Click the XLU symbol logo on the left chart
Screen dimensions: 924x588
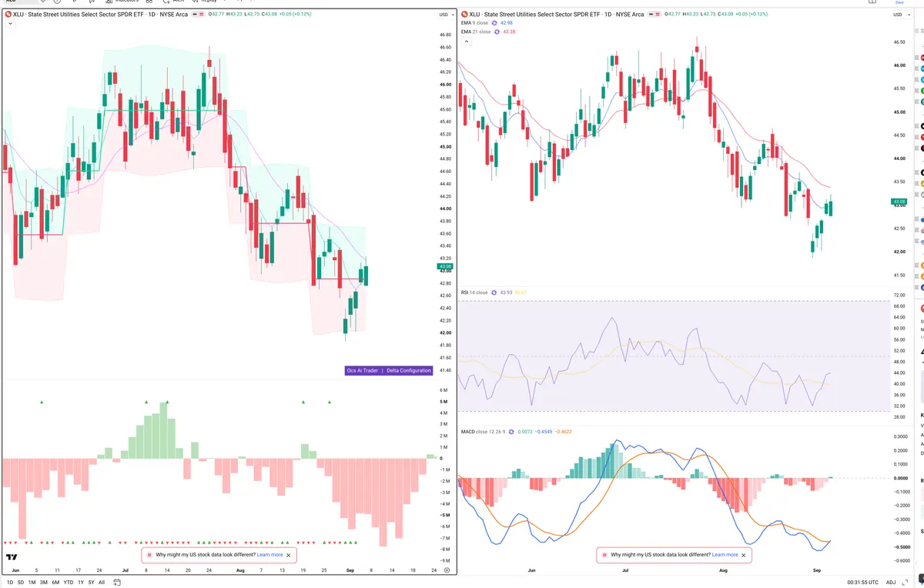click(x=8, y=15)
